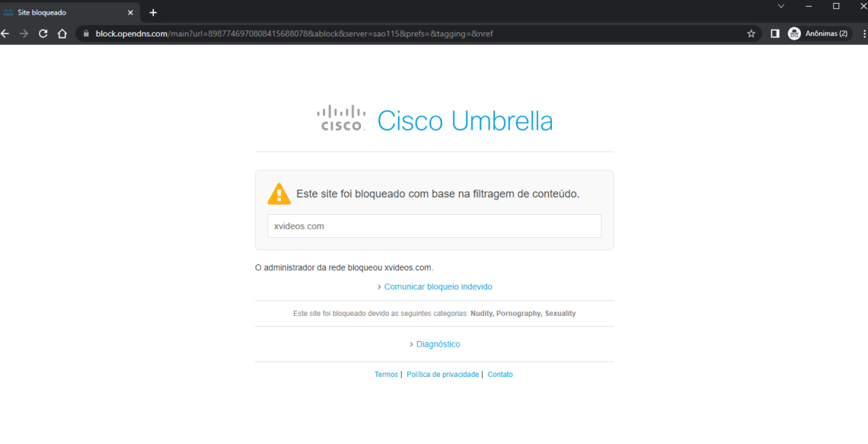Click the browser back arrow
The image size is (868, 444).
[5, 34]
